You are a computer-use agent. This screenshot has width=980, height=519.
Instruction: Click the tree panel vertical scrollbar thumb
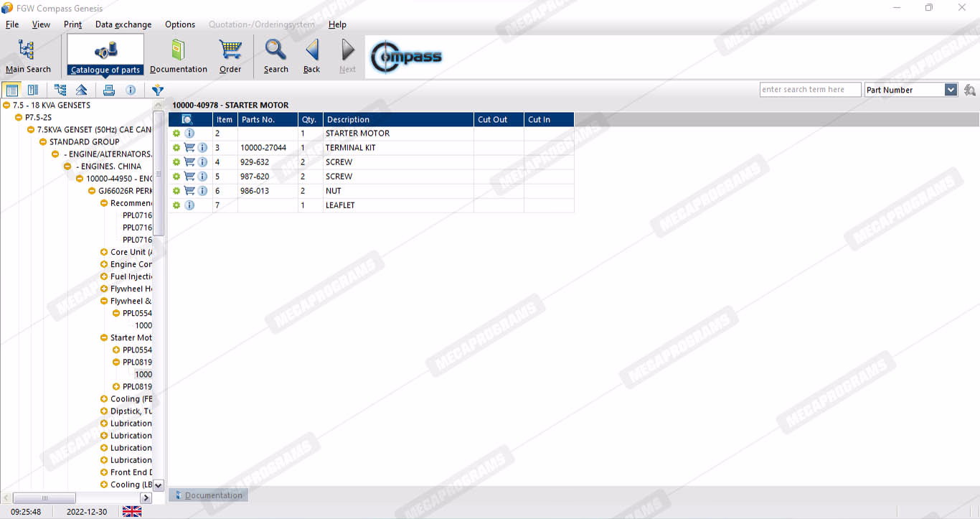(x=159, y=173)
